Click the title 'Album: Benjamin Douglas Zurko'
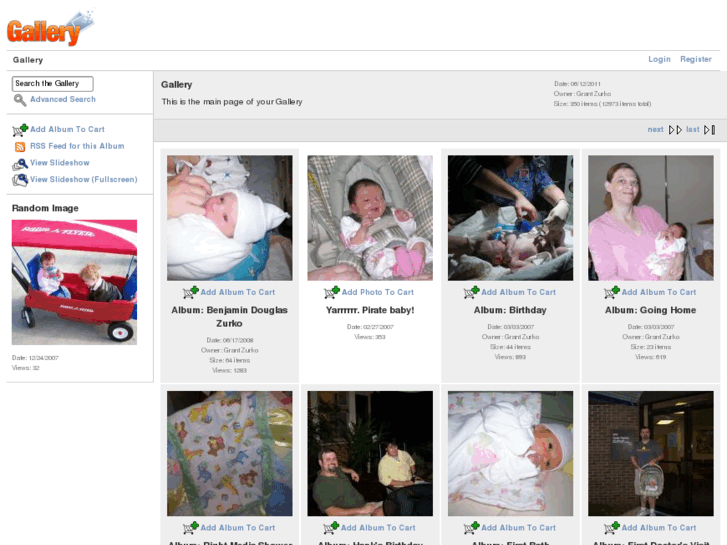 pos(230,317)
